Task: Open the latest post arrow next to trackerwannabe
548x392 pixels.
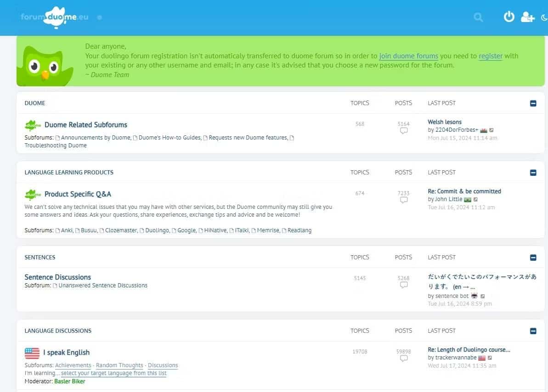Action: [490, 357]
